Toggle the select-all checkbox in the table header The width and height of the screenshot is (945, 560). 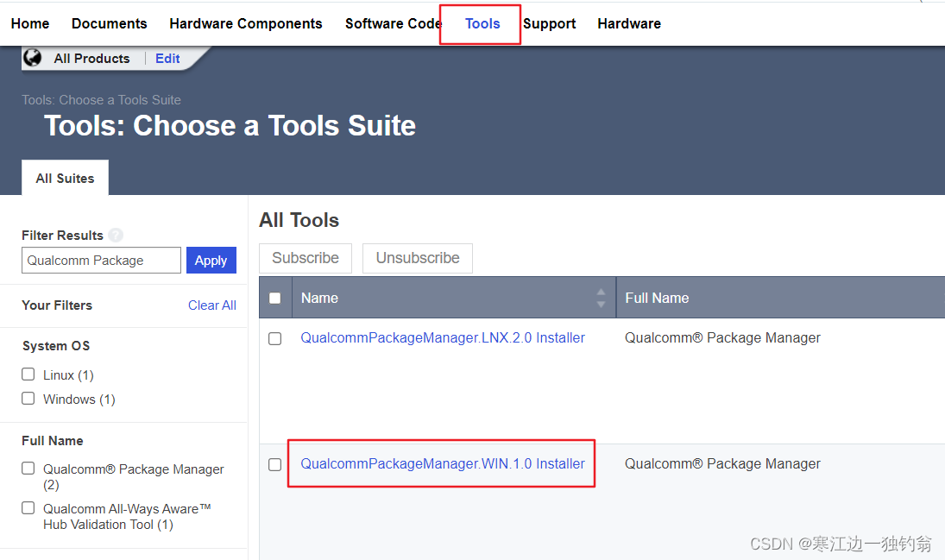(274, 298)
